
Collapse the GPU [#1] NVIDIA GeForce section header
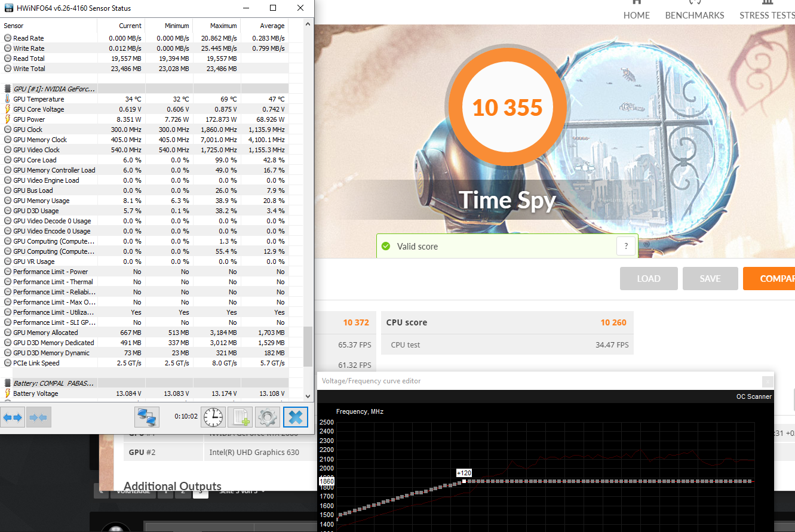(54, 88)
